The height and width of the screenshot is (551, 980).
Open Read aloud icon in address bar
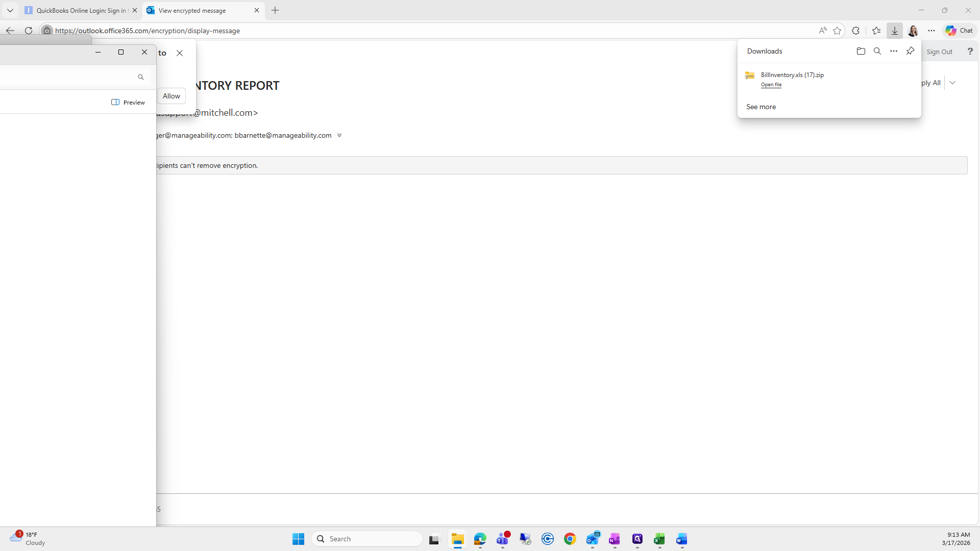pyautogui.click(x=822, y=31)
